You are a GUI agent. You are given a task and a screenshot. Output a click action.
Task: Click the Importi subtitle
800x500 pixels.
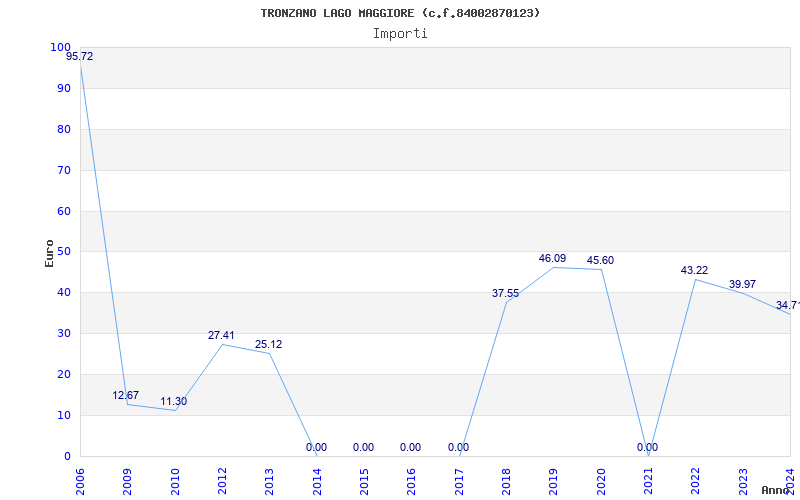tap(400, 34)
